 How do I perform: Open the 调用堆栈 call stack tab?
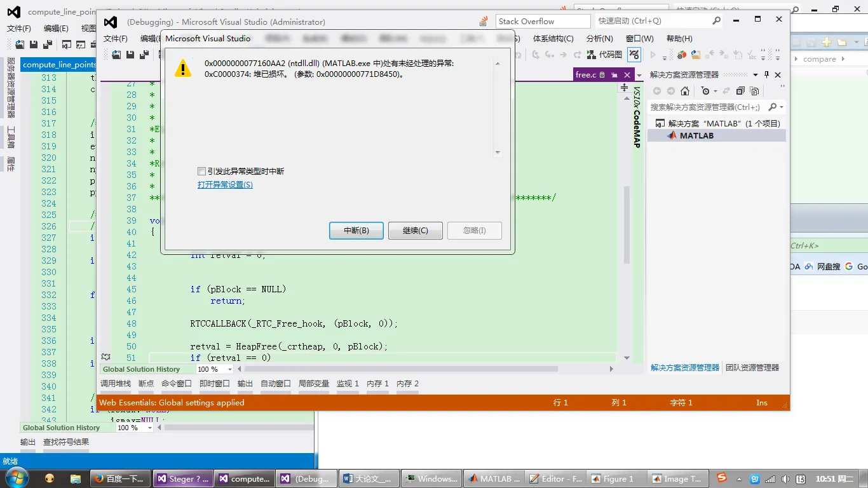(x=116, y=384)
